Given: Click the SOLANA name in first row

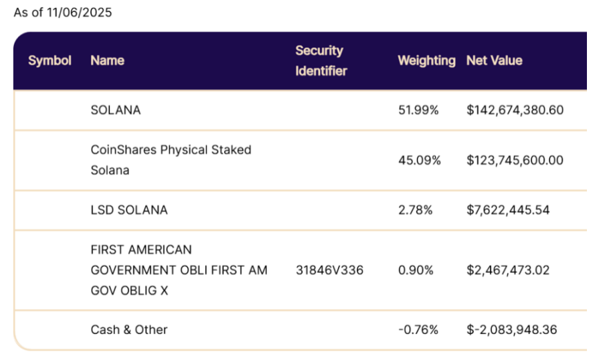Looking at the screenshot, I should [x=116, y=110].
